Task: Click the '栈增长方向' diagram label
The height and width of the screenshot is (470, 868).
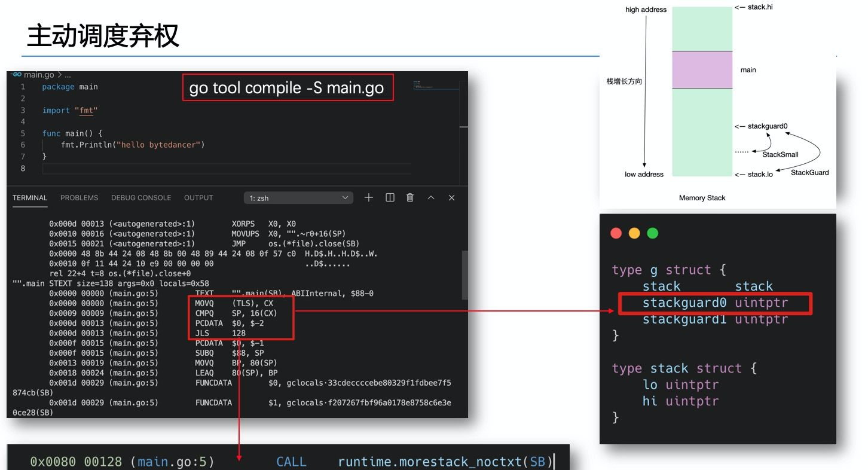Action: pos(624,81)
